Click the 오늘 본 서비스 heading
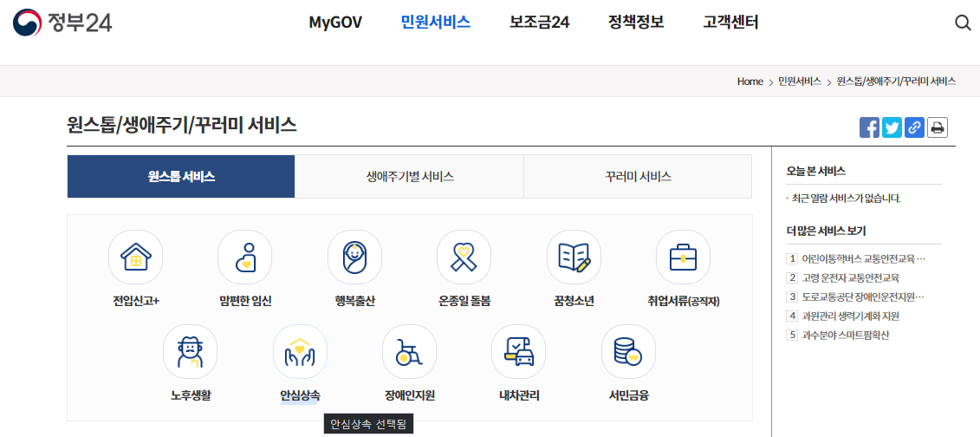This screenshot has width=980, height=437. pyautogui.click(x=815, y=171)
